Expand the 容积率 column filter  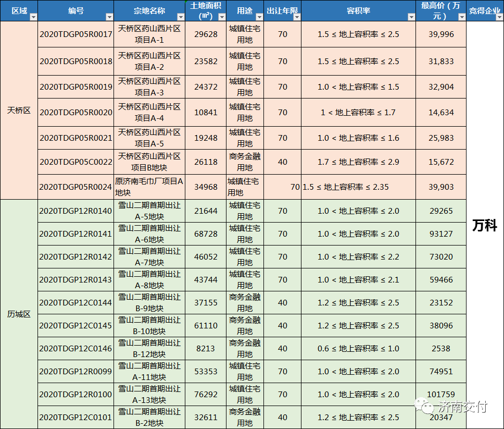tap(411, 17)
